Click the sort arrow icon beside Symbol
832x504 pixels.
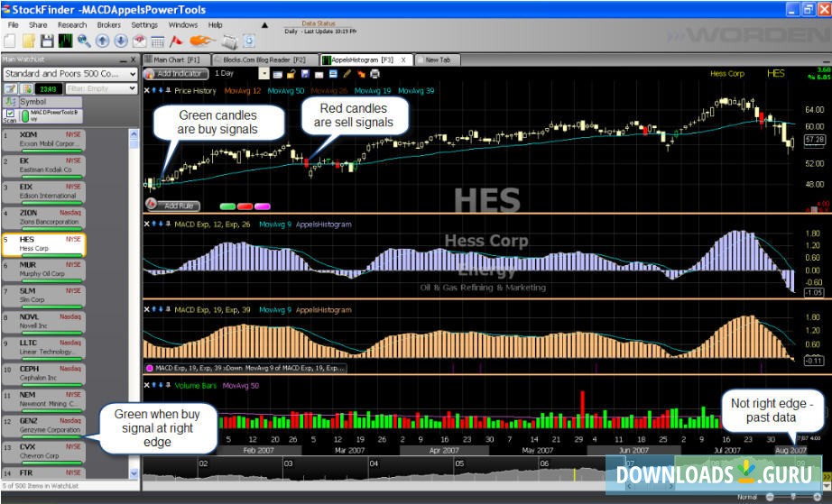[10, 102]
